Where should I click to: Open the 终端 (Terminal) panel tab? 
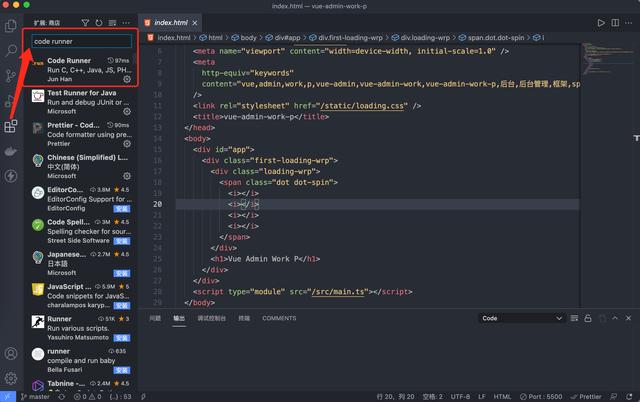click(244, 318)
